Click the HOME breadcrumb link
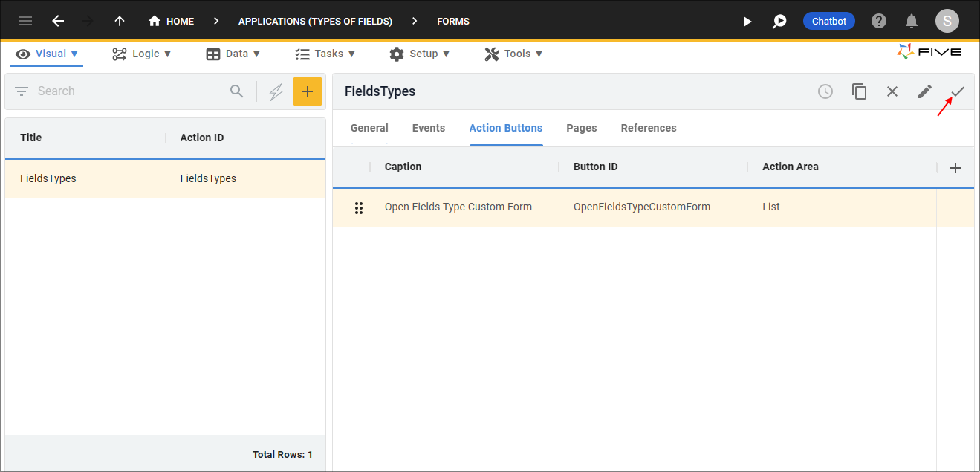 coord(172,21)
